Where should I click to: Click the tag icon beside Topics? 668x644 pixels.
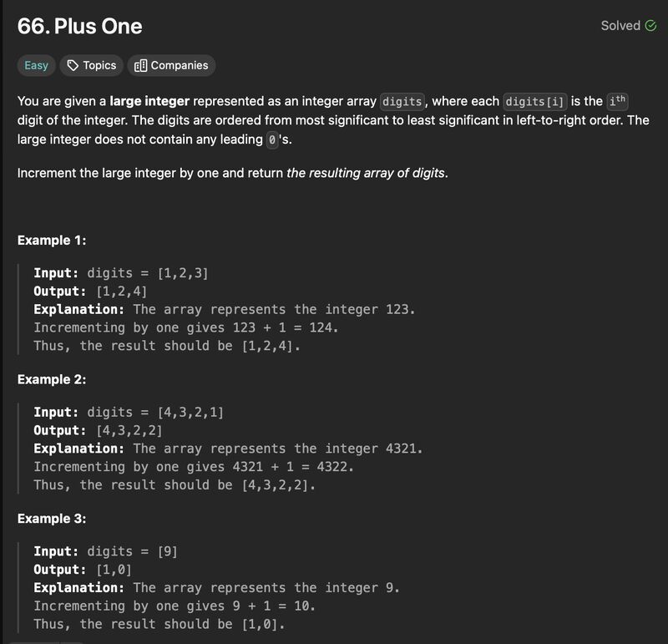[73, 65]
